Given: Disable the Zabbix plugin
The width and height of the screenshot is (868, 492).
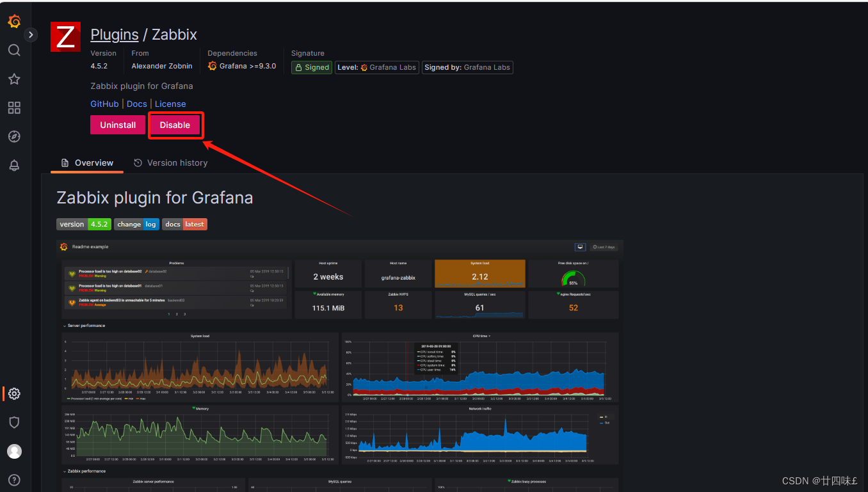Looking at the screenshot, I should (175, 125).
